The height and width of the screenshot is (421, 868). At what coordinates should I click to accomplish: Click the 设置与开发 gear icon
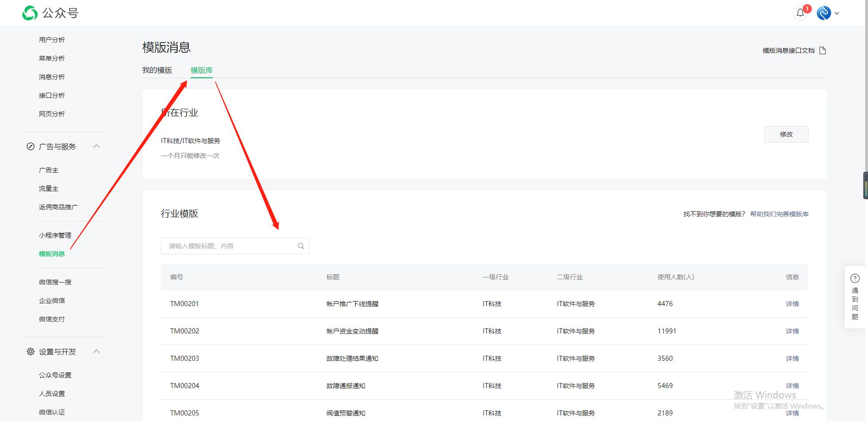31,352
